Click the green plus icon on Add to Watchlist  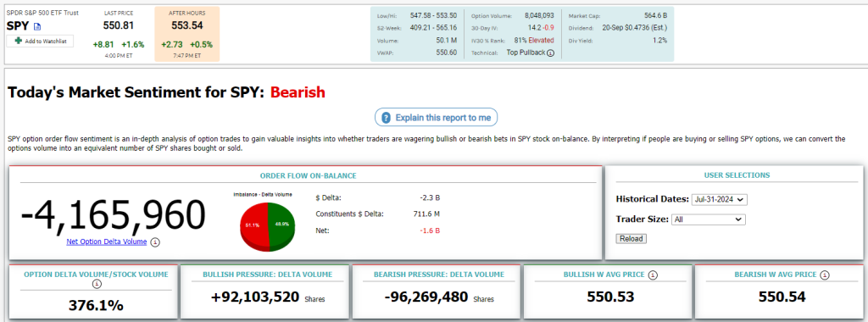(x=19, y=42)
